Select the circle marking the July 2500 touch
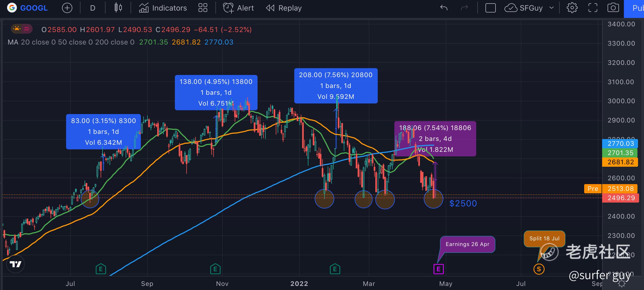Screen dimensions: 644x290 click(90, 199)
